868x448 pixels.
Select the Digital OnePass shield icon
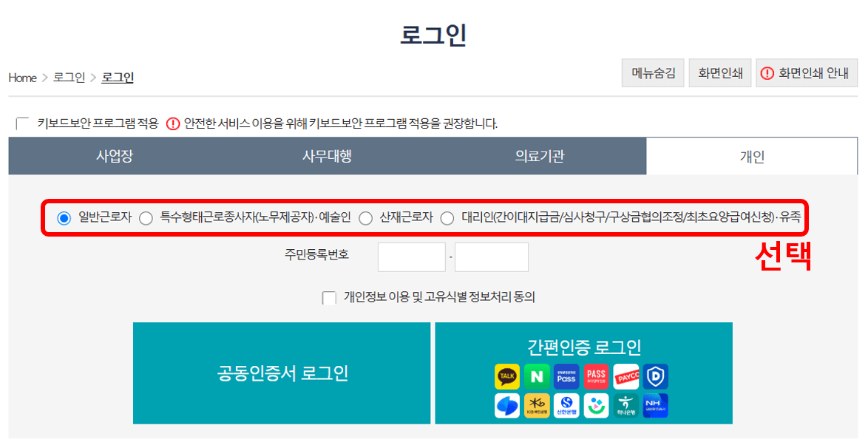click(655, 376)
